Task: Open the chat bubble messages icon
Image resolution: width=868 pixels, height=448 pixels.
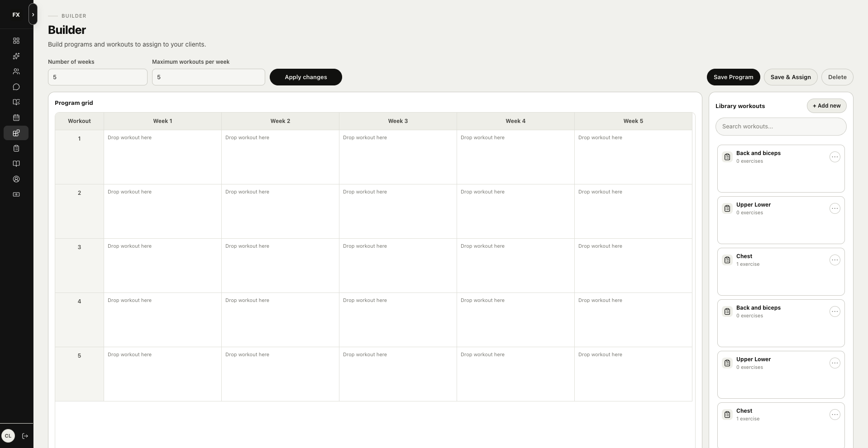Action: pos(16,87)
